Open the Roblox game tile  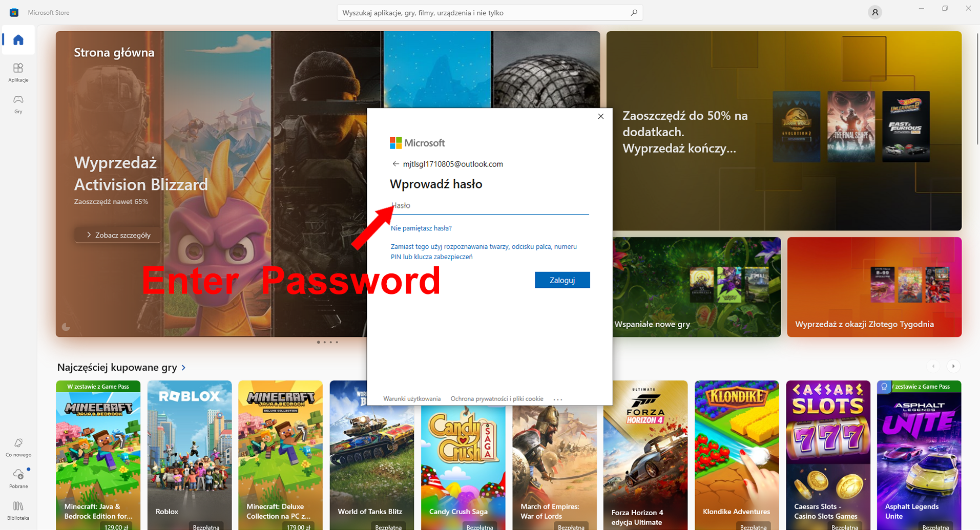[190, 455]
